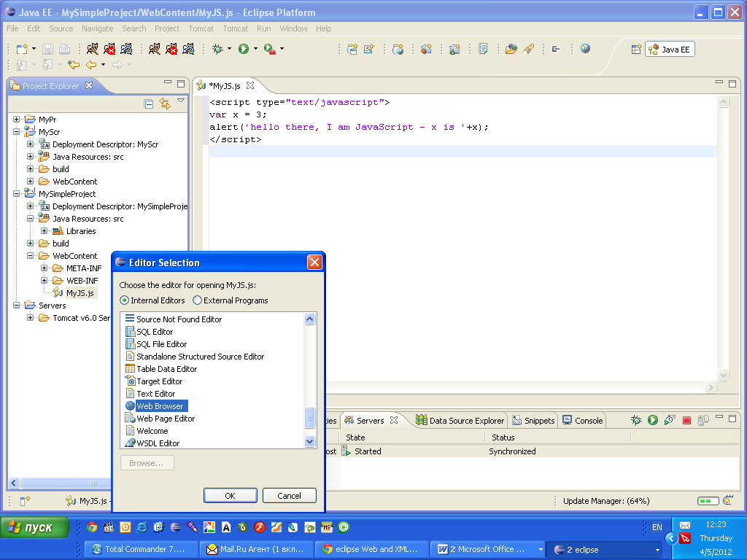Click the green Run toolbar icon

tap(244, 49)
